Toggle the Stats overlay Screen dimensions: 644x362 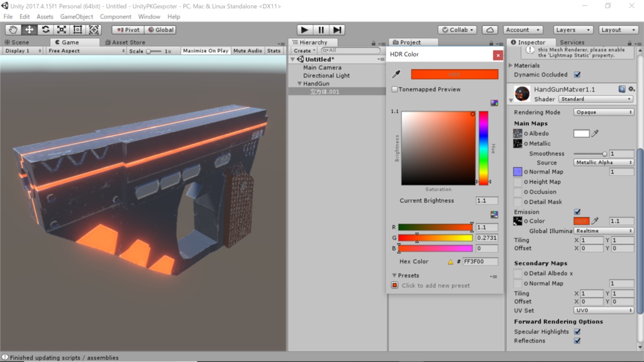click(x=274, y=51)
